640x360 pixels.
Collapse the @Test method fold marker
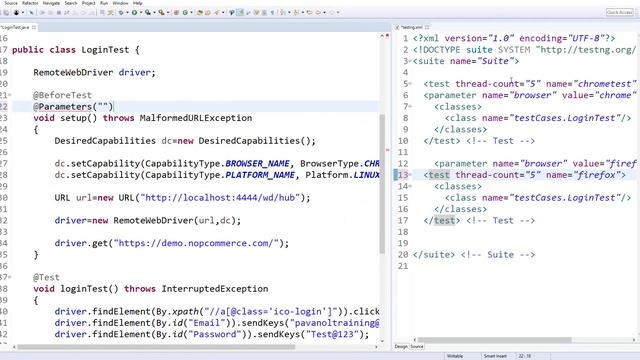tap(10, 277)
